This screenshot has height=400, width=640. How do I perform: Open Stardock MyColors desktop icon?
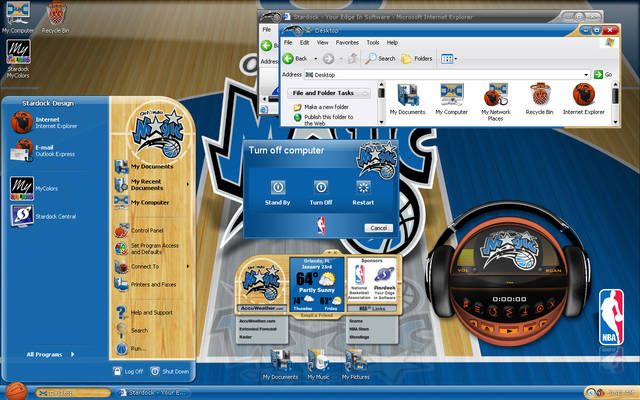(x=17, y=51)
